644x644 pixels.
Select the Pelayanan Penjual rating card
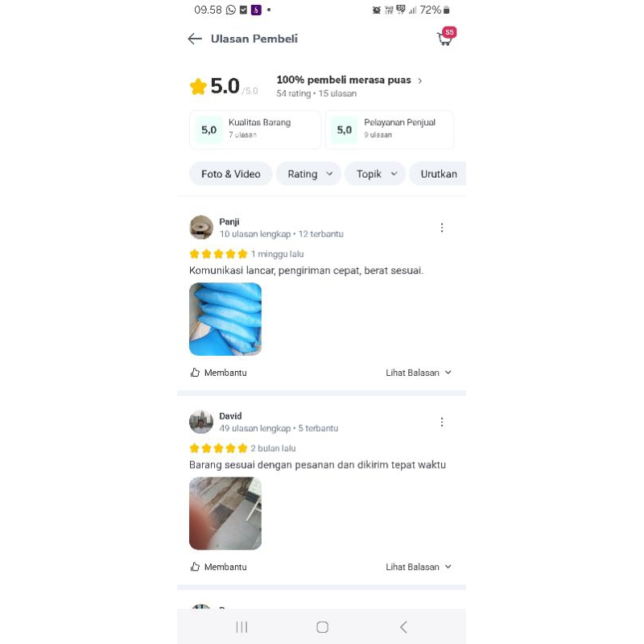point(390,130)
